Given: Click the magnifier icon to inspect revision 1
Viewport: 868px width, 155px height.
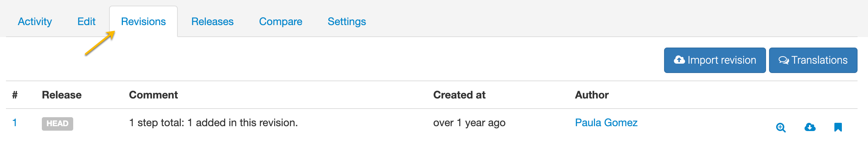Looking at the screenshot, I should pos(781,128).
